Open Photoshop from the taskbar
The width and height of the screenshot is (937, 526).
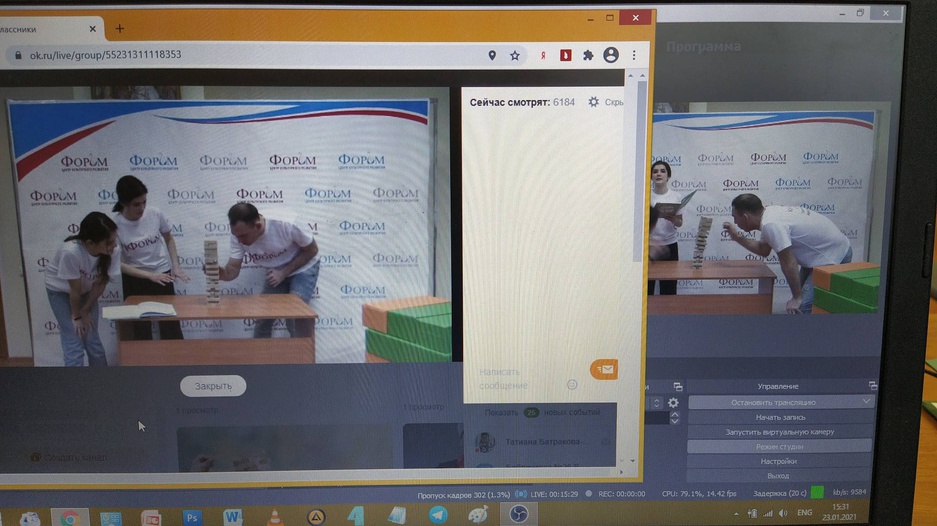coord(192,517)
